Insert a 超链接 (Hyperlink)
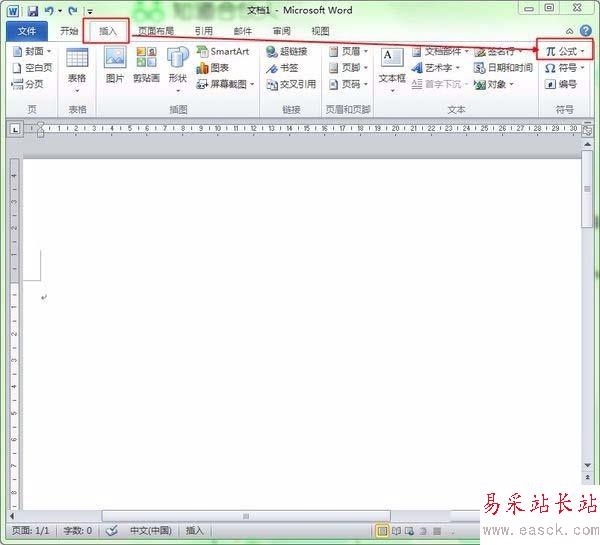Image resolution: width=600 pixels, height=545 pixels. (x=287, y=51)
